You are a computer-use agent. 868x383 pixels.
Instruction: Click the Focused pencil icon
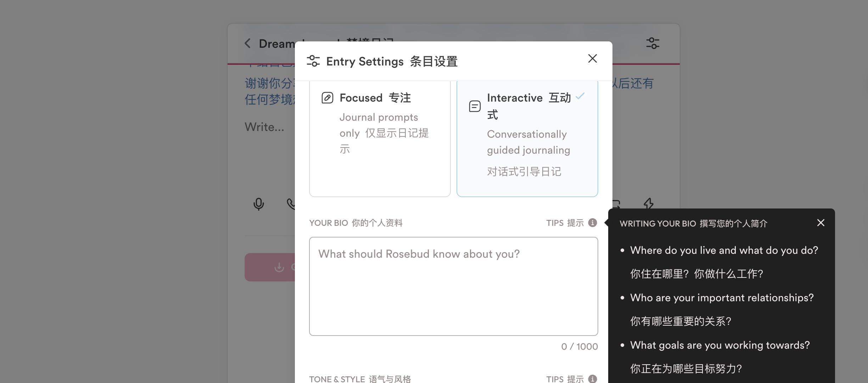pyautogui.click(x=327, y=98)
